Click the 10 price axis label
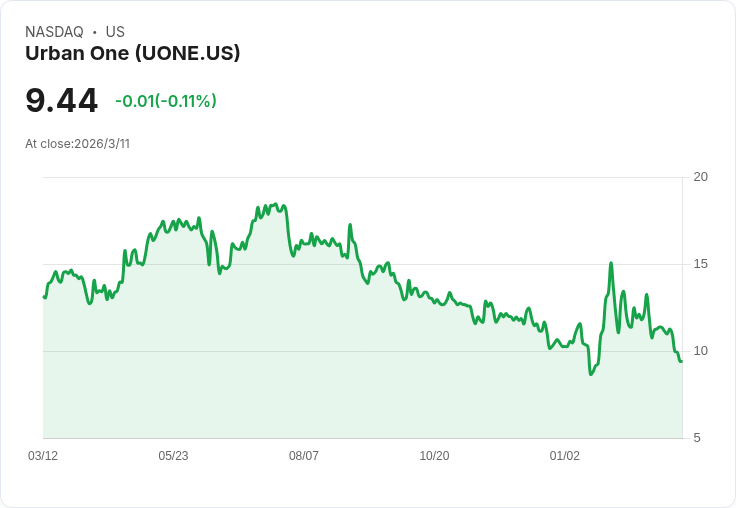The width and height of the screenshot is (736, 508). pos(700,351)
